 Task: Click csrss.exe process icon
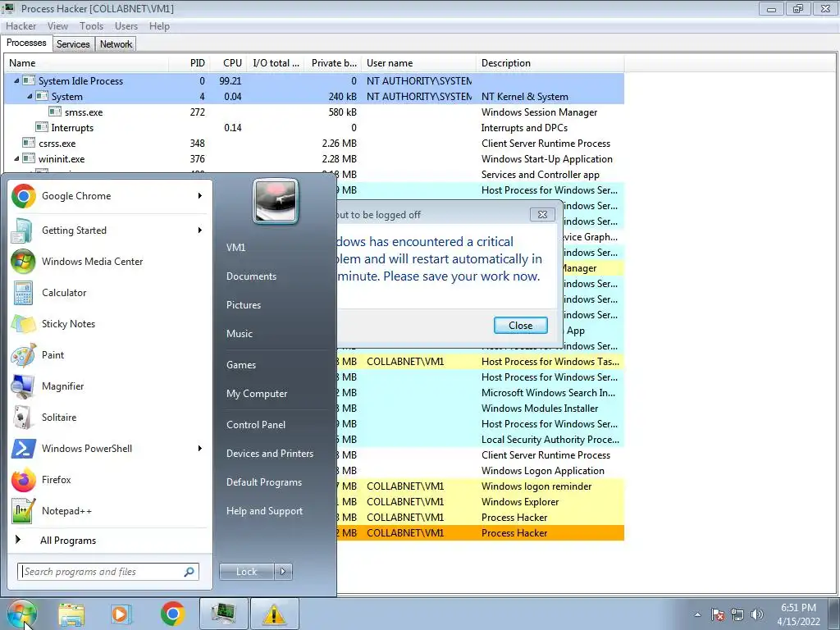point(29,143)
